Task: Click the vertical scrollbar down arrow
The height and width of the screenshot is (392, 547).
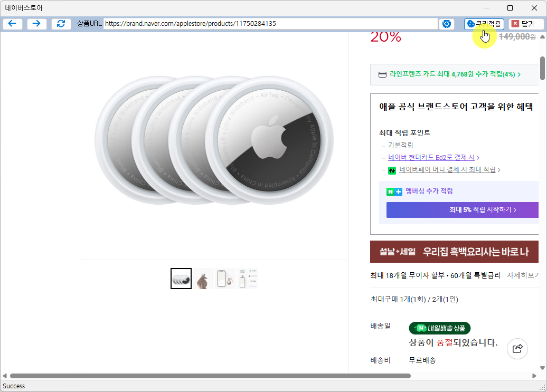Action: (x=542, y=368)
